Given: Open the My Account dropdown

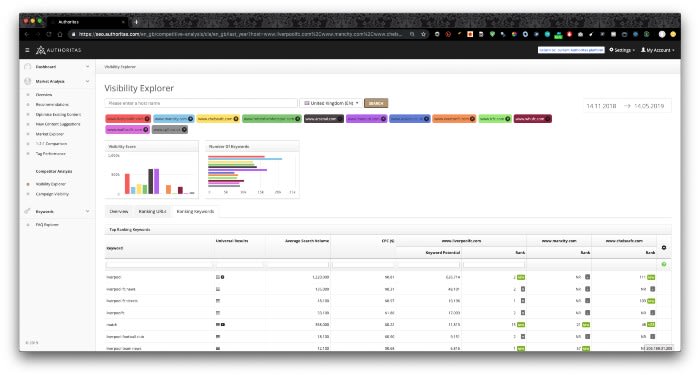Looking at the screenshot, I should coord(658,50).
